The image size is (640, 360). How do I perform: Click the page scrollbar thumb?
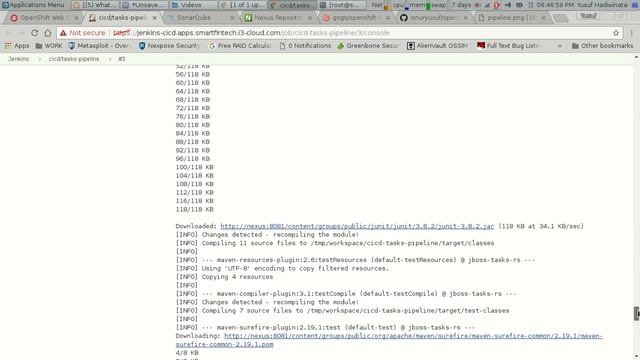pos(636,313)
